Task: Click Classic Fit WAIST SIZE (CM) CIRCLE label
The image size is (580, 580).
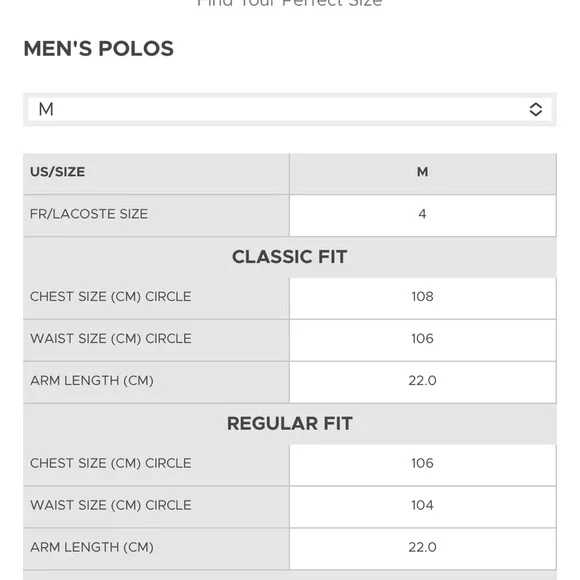Action: coord(111,338)
